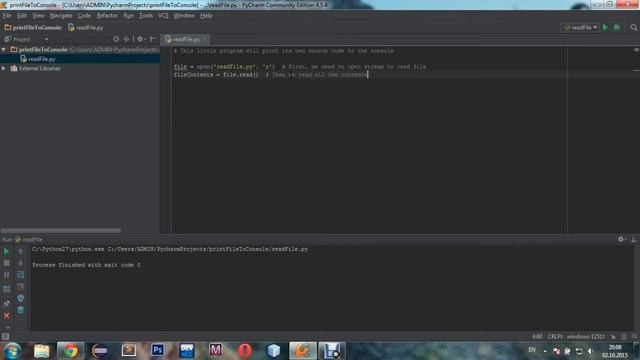Pin the Run tab
The image size is (640, 360).
pos(6,303)
